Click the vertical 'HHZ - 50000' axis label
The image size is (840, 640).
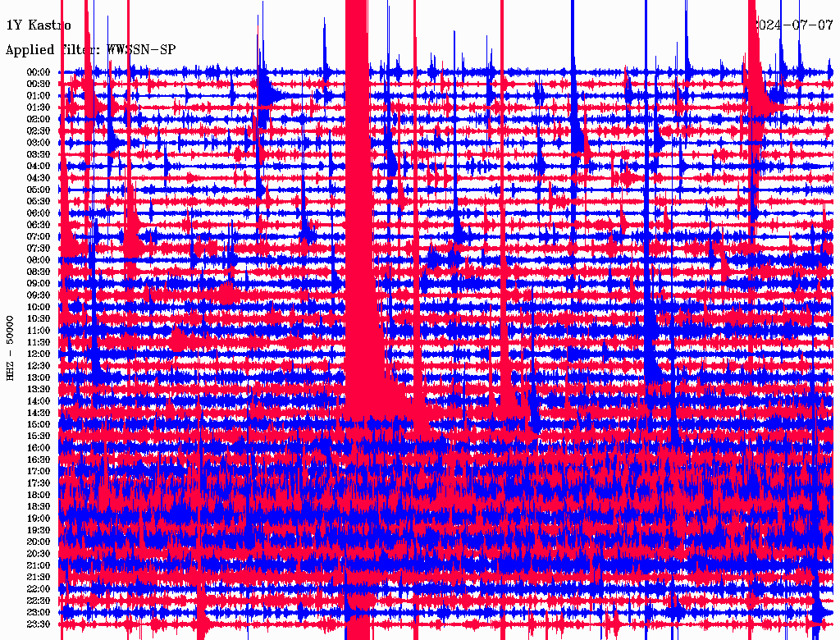click(x=10, y=348)
